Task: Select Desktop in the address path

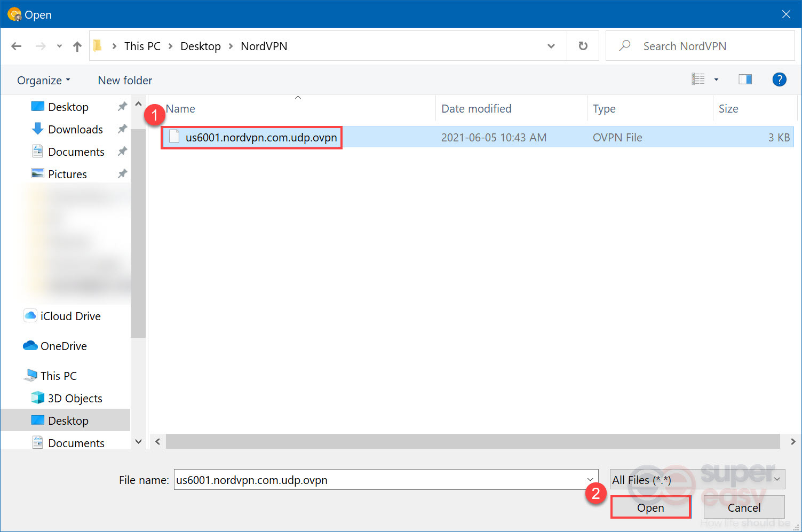Action: point(201,46)
